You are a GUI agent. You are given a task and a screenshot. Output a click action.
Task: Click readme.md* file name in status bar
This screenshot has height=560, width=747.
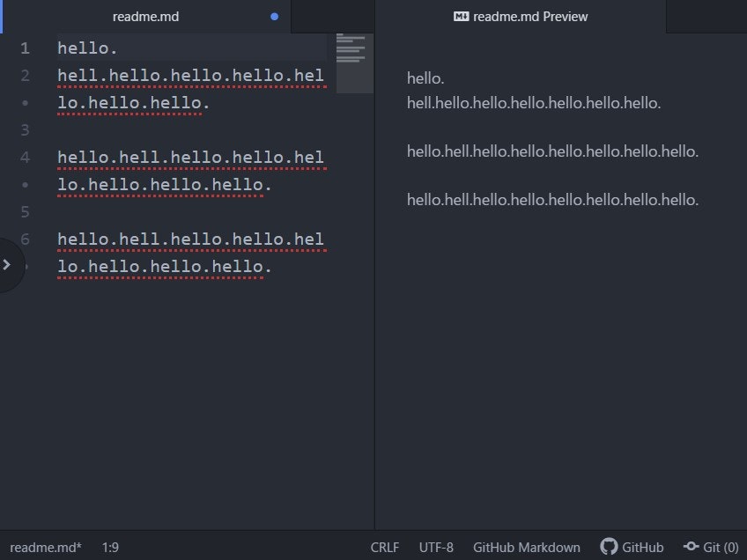point(46,548)
